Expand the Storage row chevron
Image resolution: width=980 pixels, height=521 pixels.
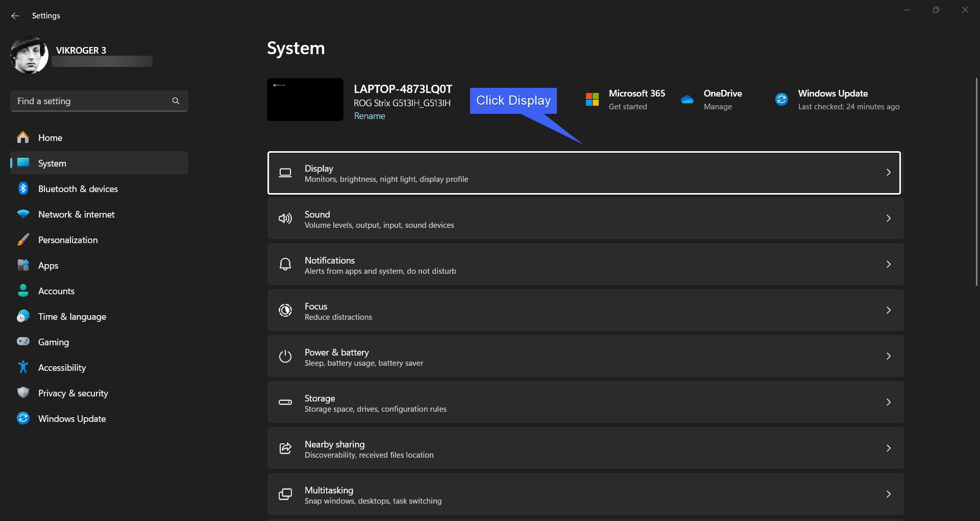click(x=888, y=402)
